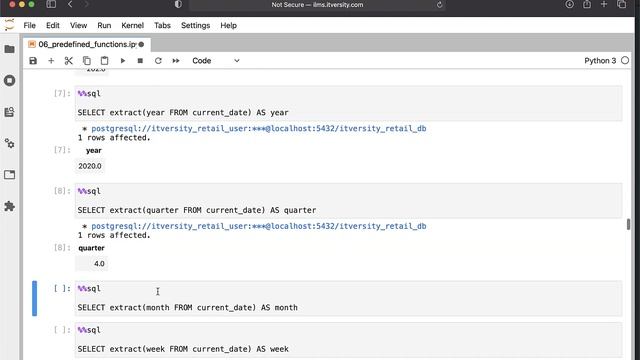This screenshot has height=360, width=640.
Task: Open Safari downloads icon
Action: [569, 4]
